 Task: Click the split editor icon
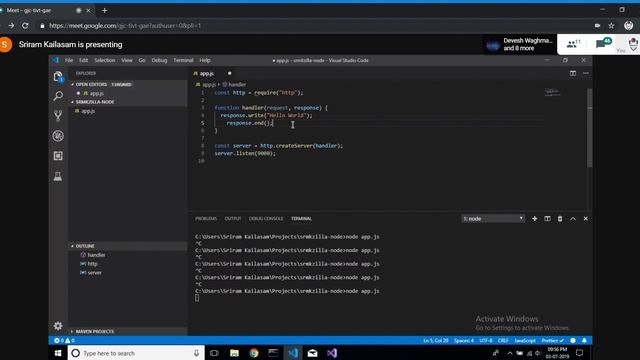coord(573,73)
